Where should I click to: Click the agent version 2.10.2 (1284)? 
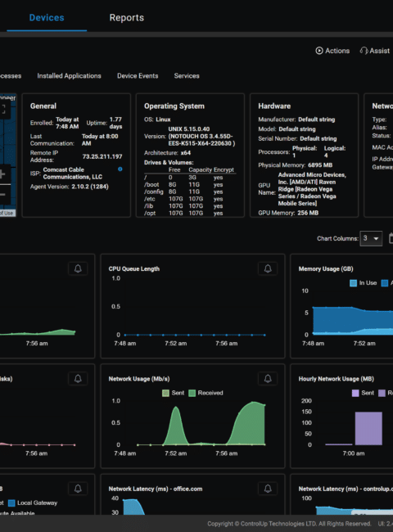(90, 187)
